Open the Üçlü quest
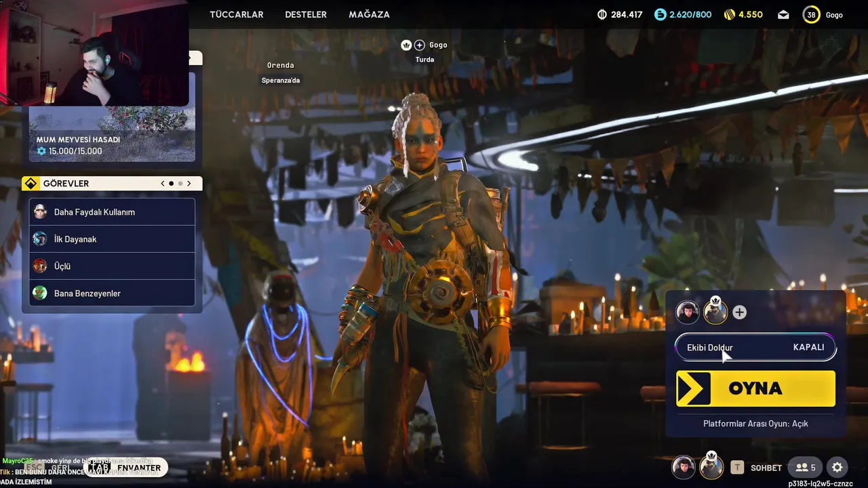 (x=112, y=266)
